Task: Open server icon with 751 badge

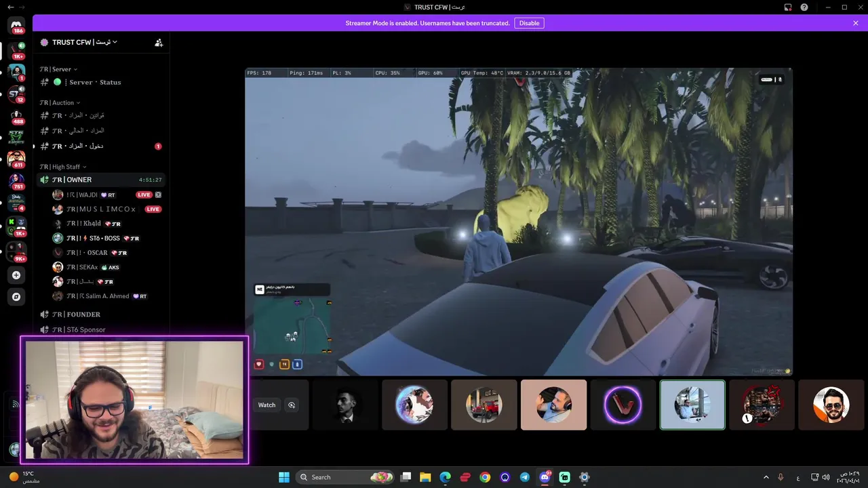Action: 16,180
